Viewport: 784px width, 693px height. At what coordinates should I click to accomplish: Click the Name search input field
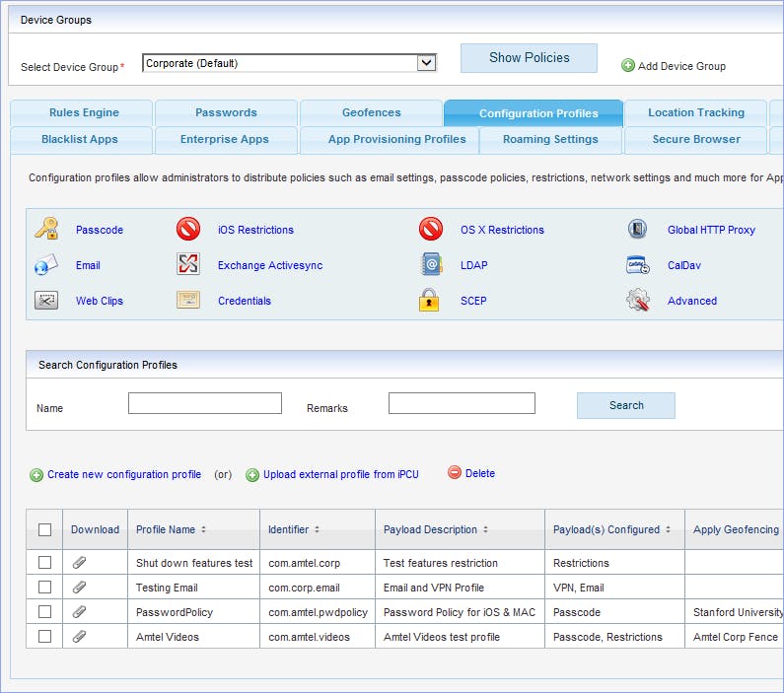[204, 403]
